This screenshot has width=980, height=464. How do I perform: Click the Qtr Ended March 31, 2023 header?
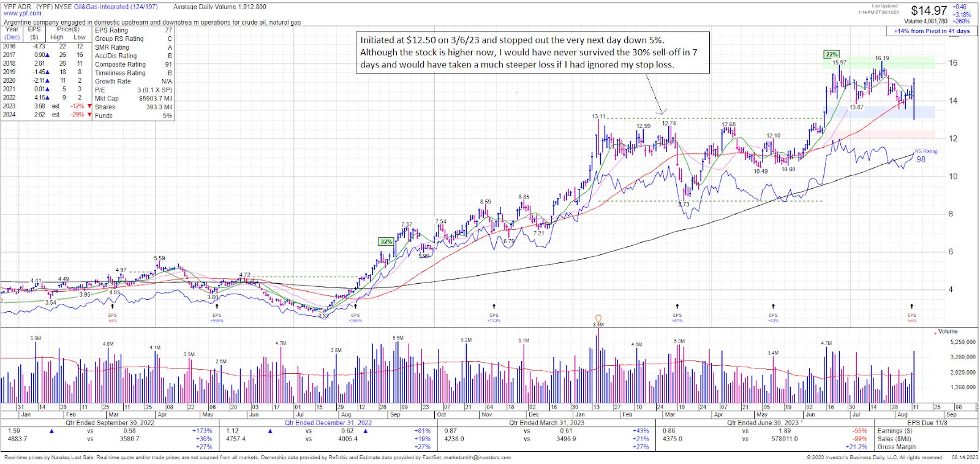click(547, 423)
